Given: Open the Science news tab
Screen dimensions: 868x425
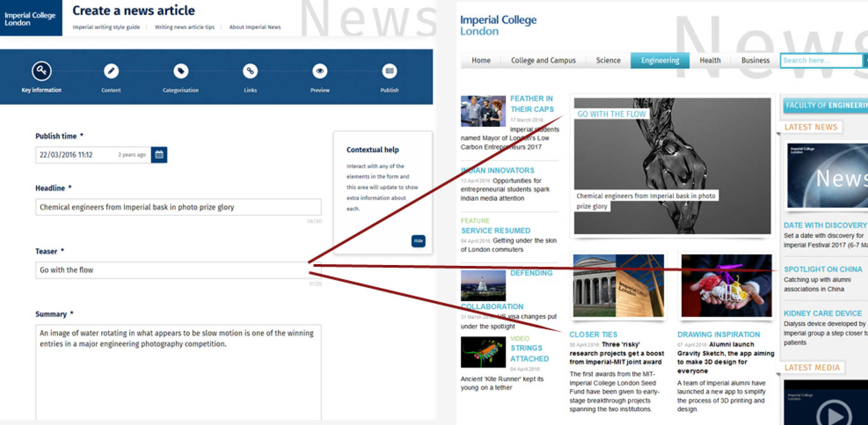Looking at the screenshot, I should pyautogui.click(x=608, y=61).
